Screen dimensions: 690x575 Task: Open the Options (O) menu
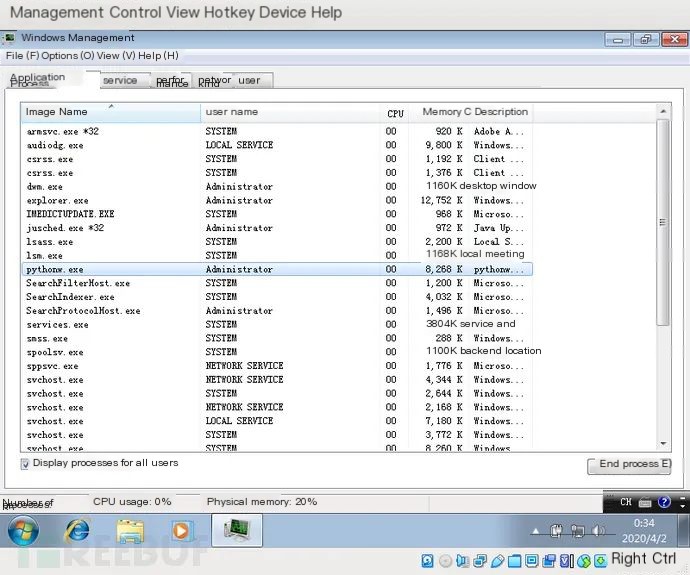68,56
